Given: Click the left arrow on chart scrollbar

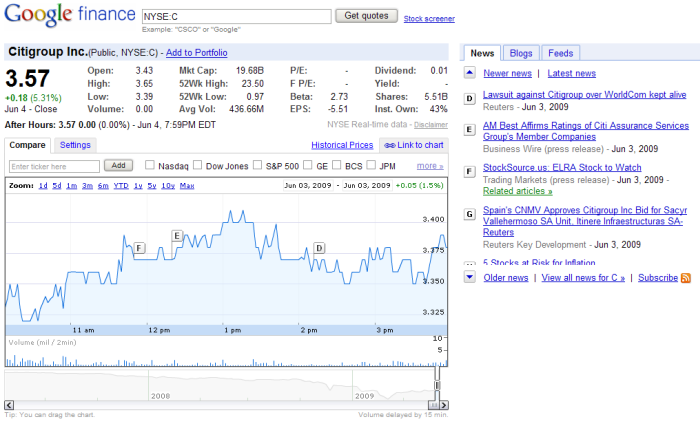Looking at the screenshot, I should (9, 404).
